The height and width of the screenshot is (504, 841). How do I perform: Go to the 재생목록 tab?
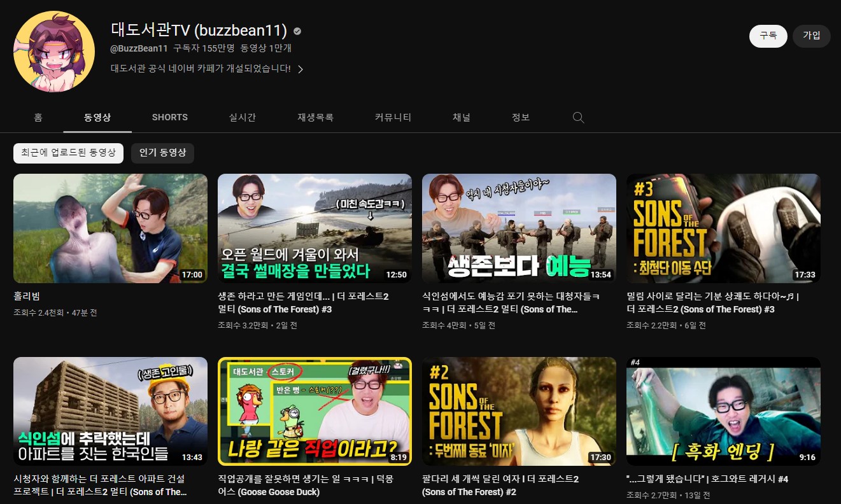coord(315,117)
